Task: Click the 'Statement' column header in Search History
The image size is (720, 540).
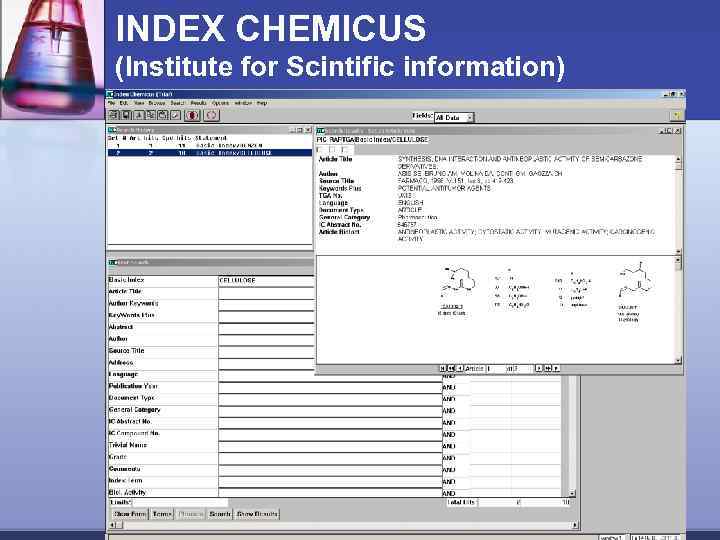Action: pos(211,138)
